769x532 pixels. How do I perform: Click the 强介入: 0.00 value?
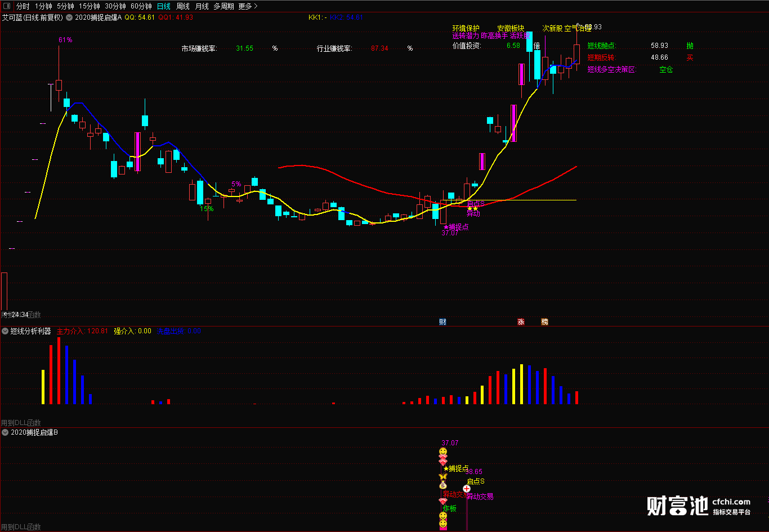(132, 331)
